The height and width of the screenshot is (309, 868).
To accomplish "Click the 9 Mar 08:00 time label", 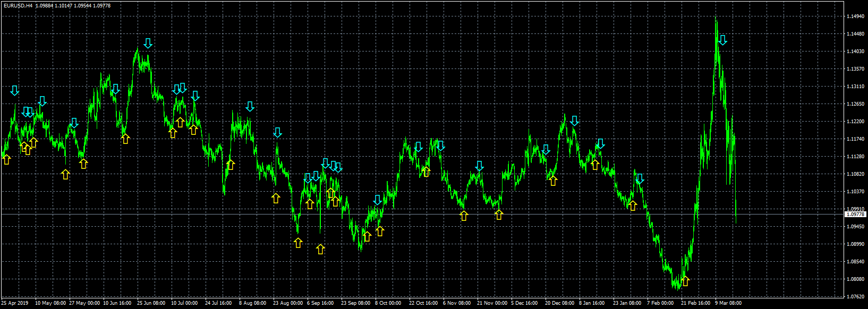I will coord(728,303).
